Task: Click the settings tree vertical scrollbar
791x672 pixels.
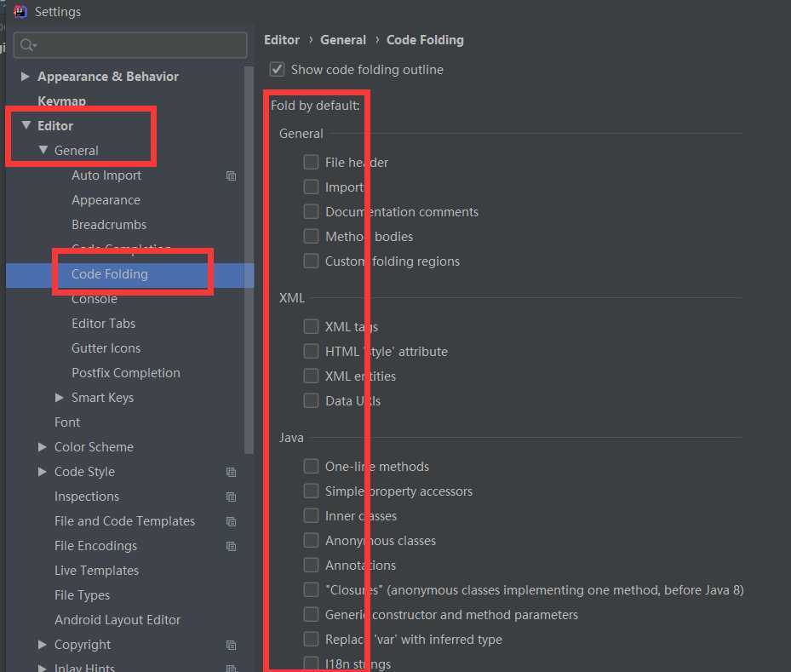Action: (249, 256)
